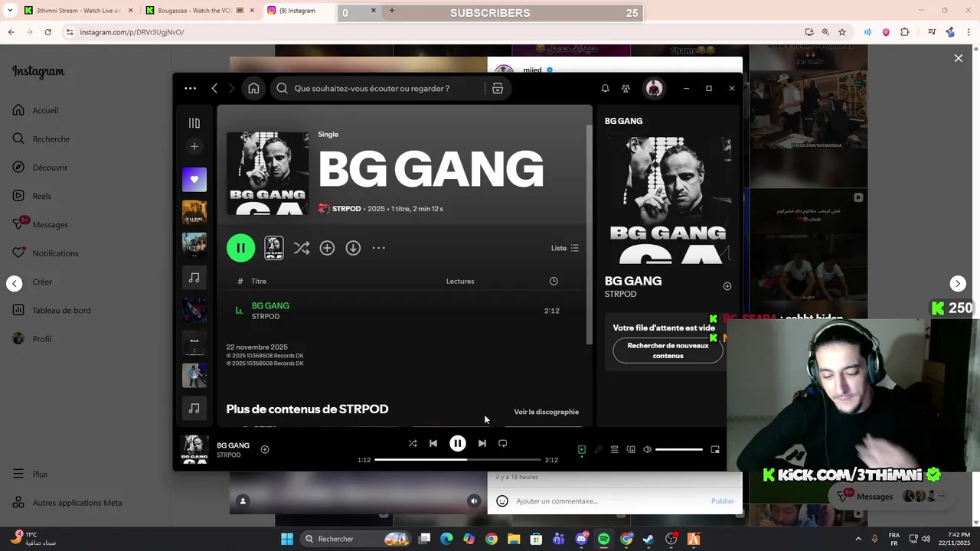Pause playback in bottom player bar
Screen dimensions: 980x551
point(458,443)
